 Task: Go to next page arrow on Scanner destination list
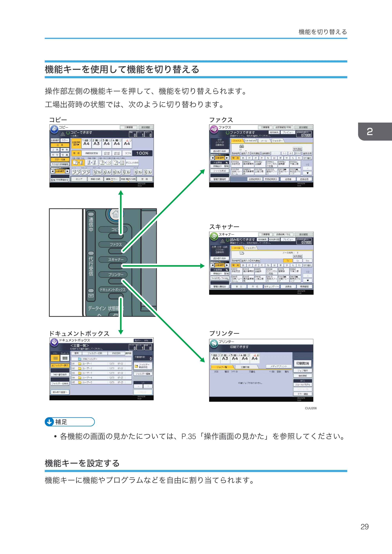coord(308,280)
